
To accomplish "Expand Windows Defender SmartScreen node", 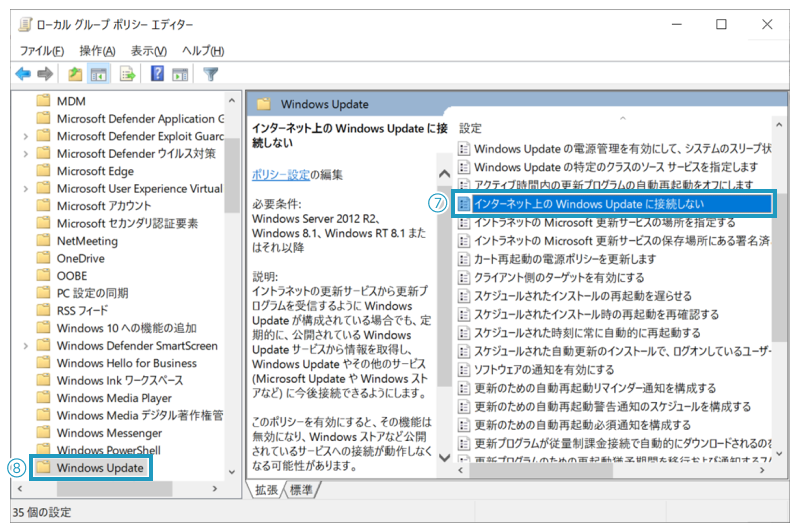I will point(26,346).
